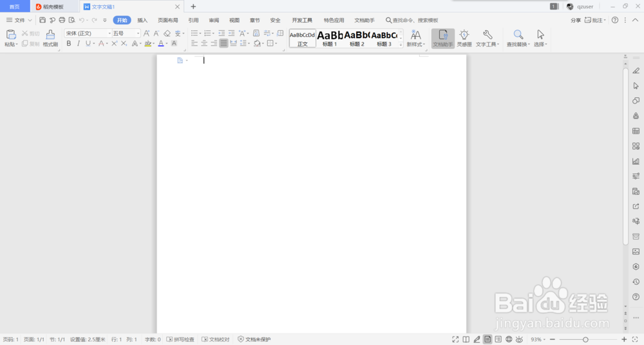Open the history clock icon in right sidebar
This screenshot has width=644, height=345.
point(636,282)
